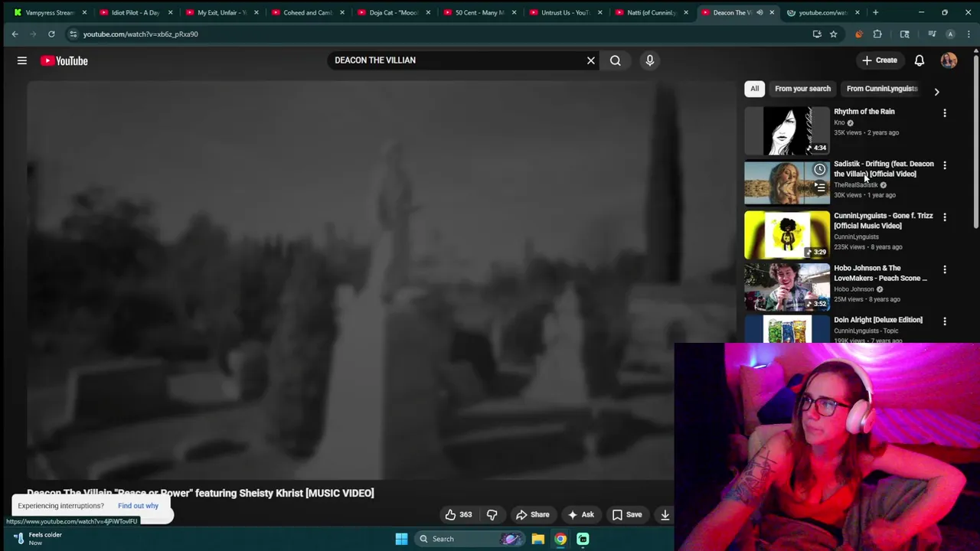
Task: Click the Windows taskbar Search box
Action: (x=471, y=539)
